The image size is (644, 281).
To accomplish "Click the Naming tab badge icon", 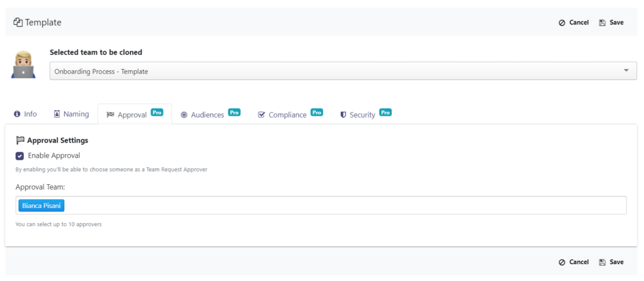I will click(57, 114).
